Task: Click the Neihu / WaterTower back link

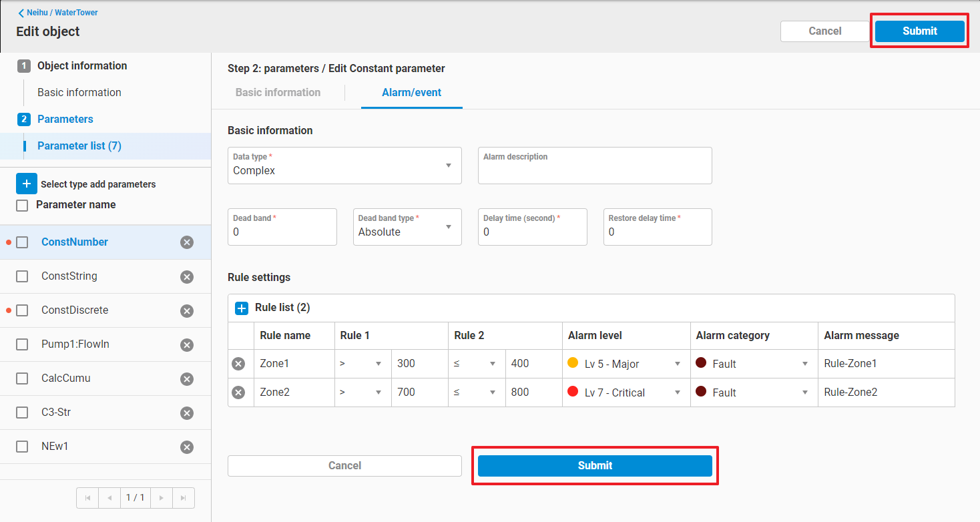Action: tap(58, 13)
